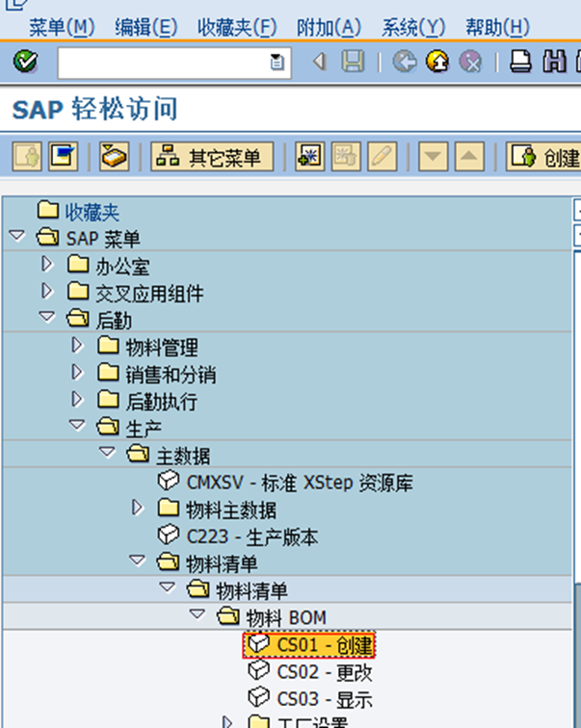Image resolution: width=581 pixels, height=728 pixels.
Task: Click the 物料 BOM label
Action: pyautogui.click(x=286, y=618)
